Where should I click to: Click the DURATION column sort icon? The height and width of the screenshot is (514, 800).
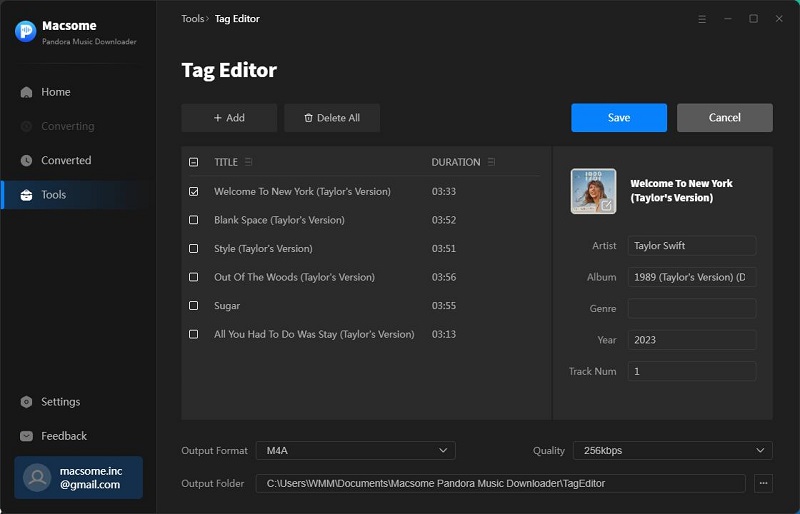tap(491, 162)
